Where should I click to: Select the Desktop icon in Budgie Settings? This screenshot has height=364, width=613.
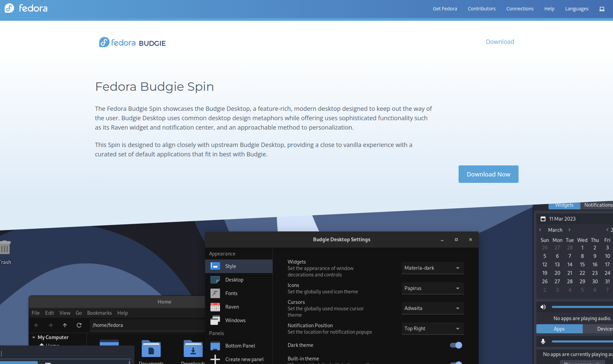pyautogui.click(x=215, y=280)
